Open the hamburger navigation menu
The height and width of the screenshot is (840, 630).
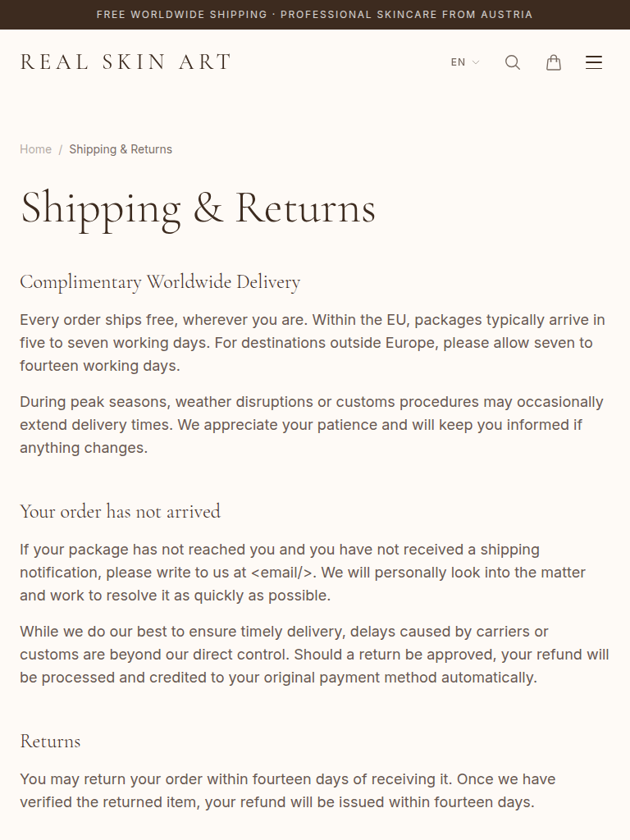click(594, 62)
